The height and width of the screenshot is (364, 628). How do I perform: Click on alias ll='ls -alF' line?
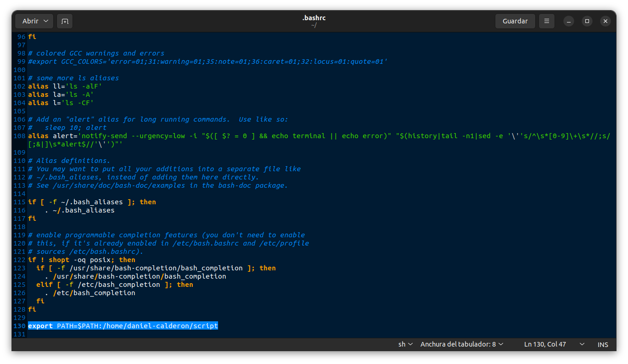point(64,86)
